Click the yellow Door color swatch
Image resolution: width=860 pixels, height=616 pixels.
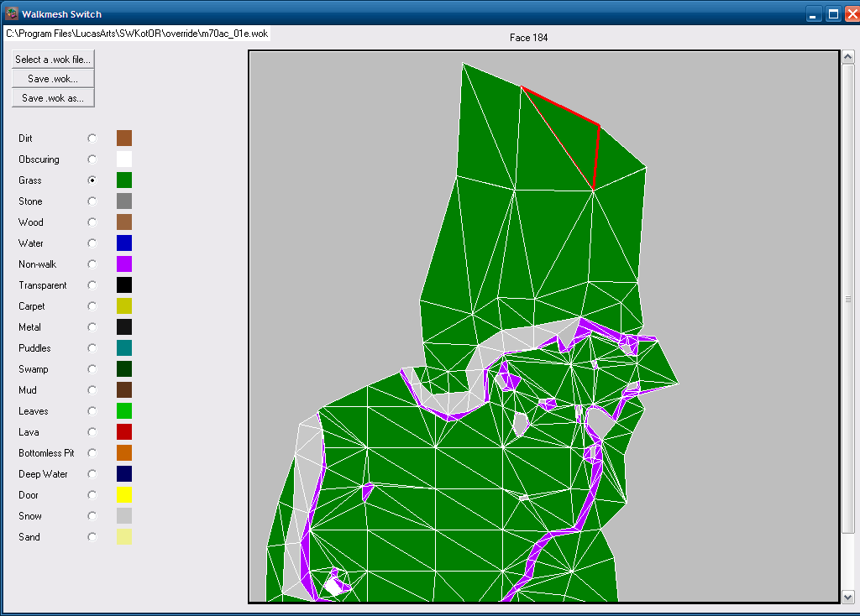click(124, 495)
